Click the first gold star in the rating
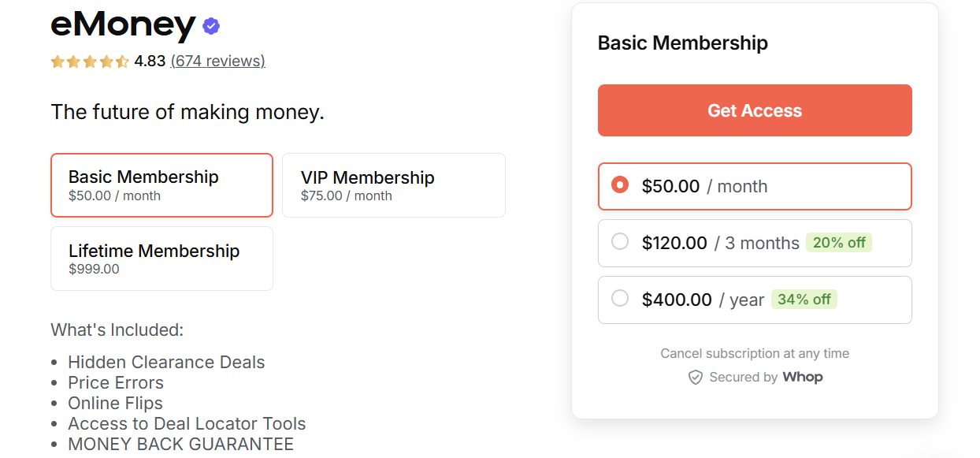The image size is (980, 458). coord(58,61)
